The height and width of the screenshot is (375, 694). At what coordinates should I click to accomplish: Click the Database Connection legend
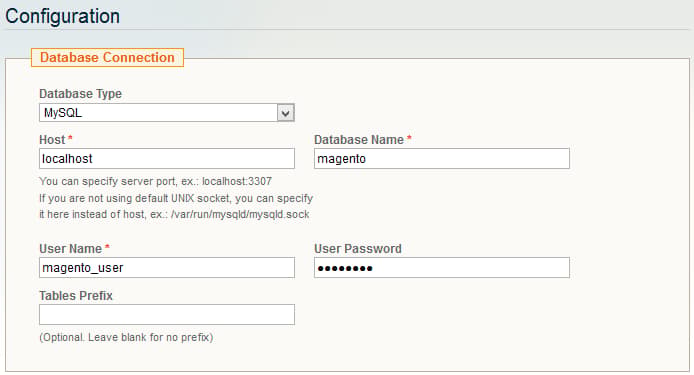(x=107, y=58)
